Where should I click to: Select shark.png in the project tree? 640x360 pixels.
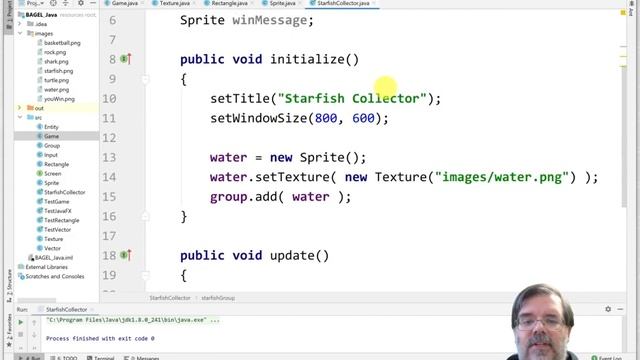56,62
